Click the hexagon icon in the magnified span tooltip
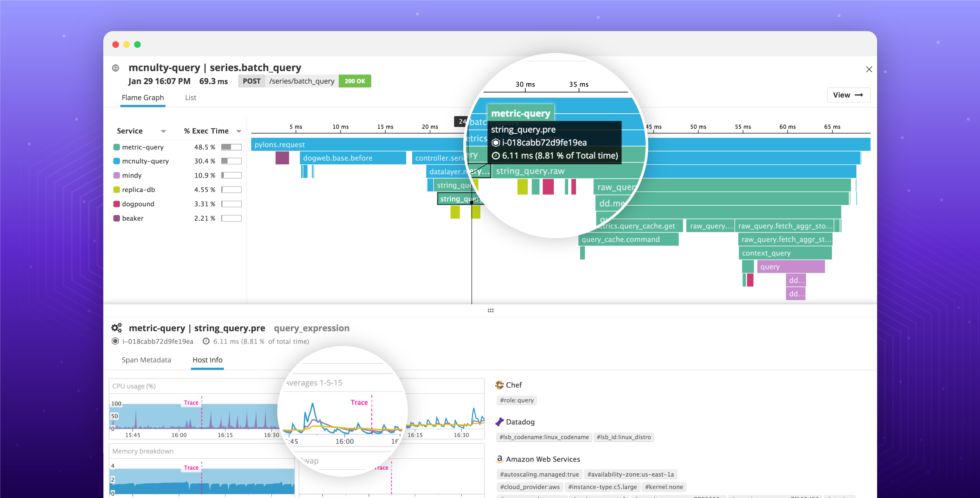Viewport: 980px width, 498px height. click(495, 142)
